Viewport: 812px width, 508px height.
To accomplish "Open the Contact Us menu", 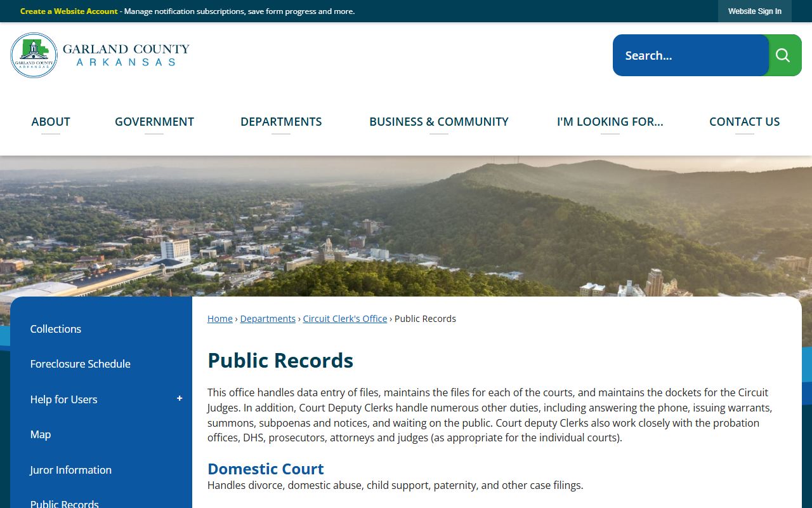I will 745,122.
